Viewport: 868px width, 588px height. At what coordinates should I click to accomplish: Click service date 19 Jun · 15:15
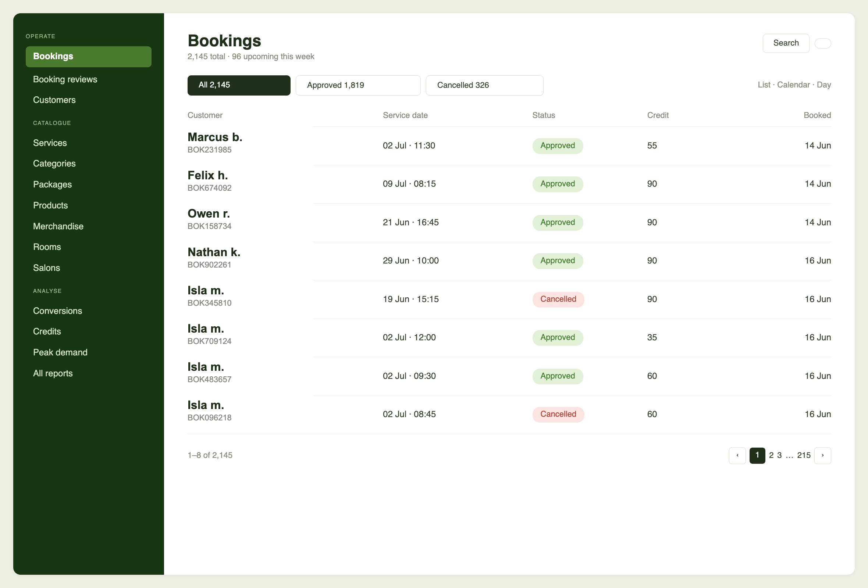411,299
